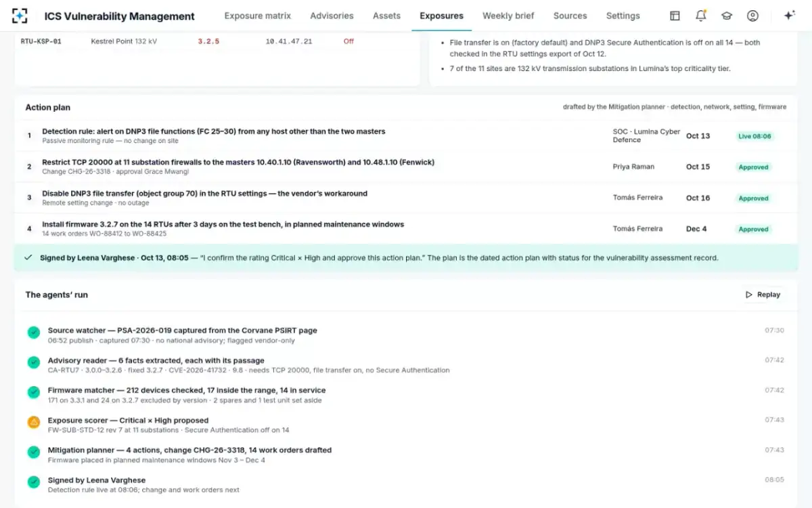Click the RTU-KSP-01 asset ID
The height and width of the screenshot is (508, 812).
coord(41,41)
